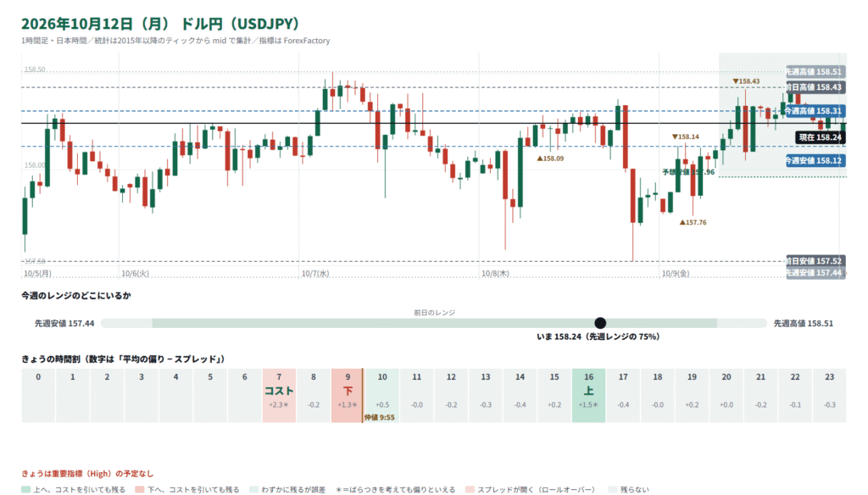Image resolution: width=868 pixels, height=495 pixels.
Task: Select the hour 18 timetable cell
Action: 658,395
